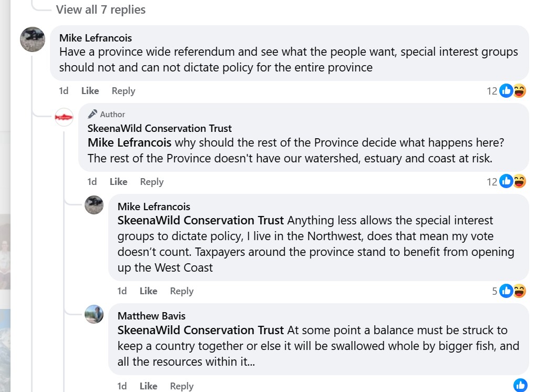Open reactions with 5 count on Mike's reply
The width and height of the screenshot is (546, 392).
coord(509,291)
